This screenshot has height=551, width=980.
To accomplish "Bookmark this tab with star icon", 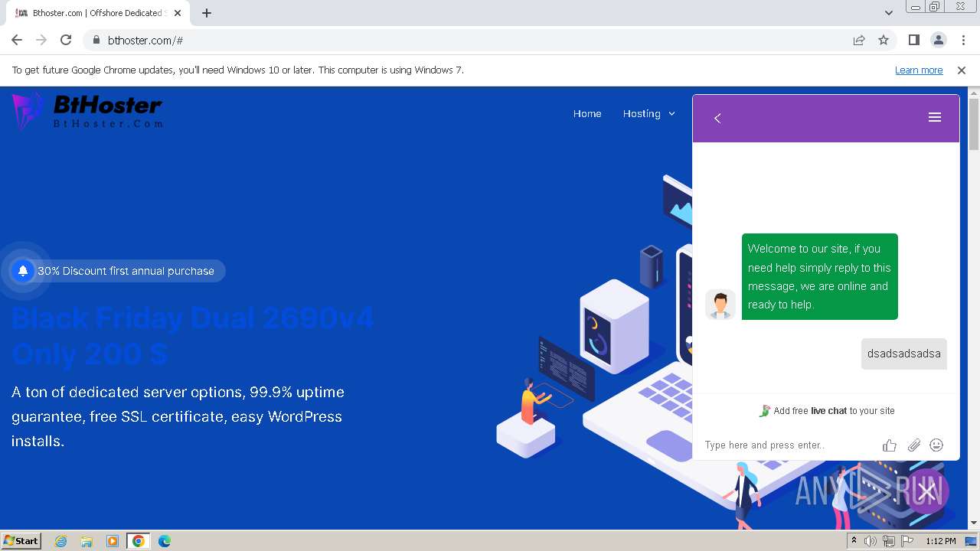I will (884, 40).
